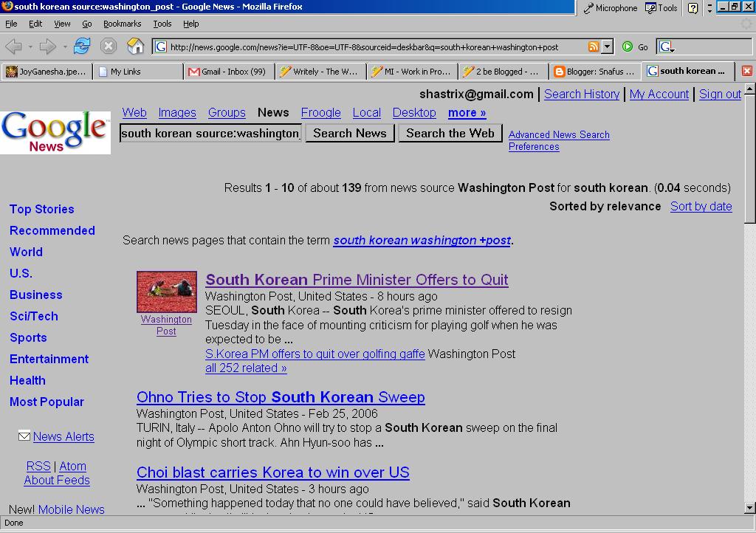This screenshot has height=533, width=756.
Task: Open the Tools menu
Action: click(162, 24)
